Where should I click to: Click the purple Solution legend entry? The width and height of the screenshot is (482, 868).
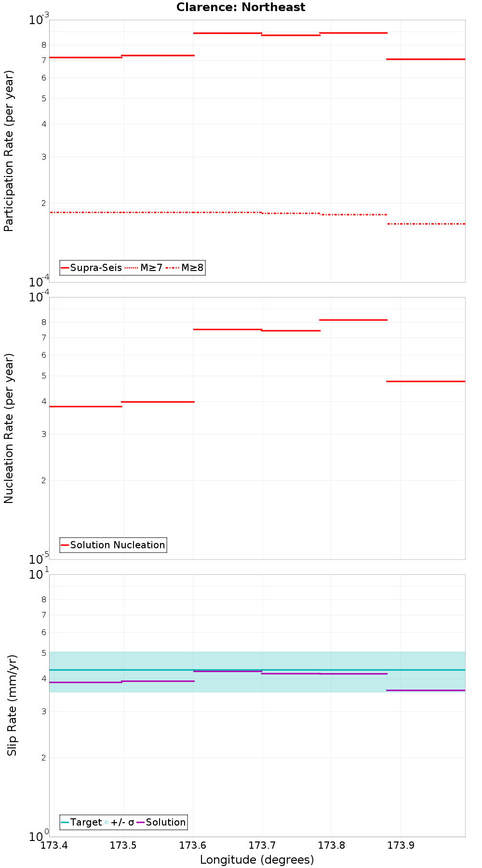click(161, 822)
